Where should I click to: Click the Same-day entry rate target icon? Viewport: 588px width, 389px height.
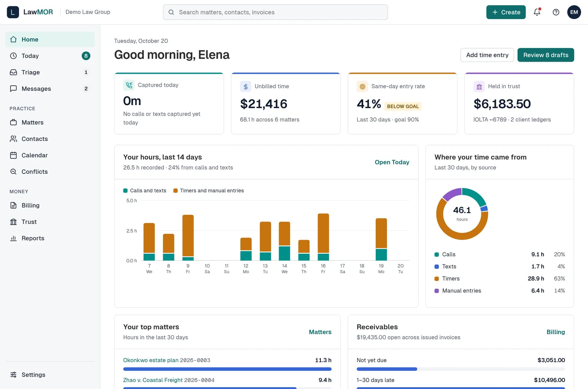362,87
